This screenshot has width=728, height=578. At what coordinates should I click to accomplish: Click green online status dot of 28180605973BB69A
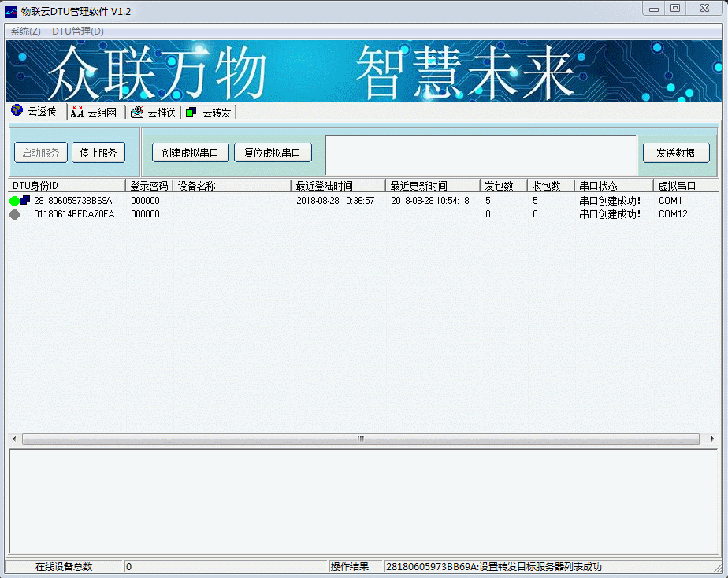14,201
